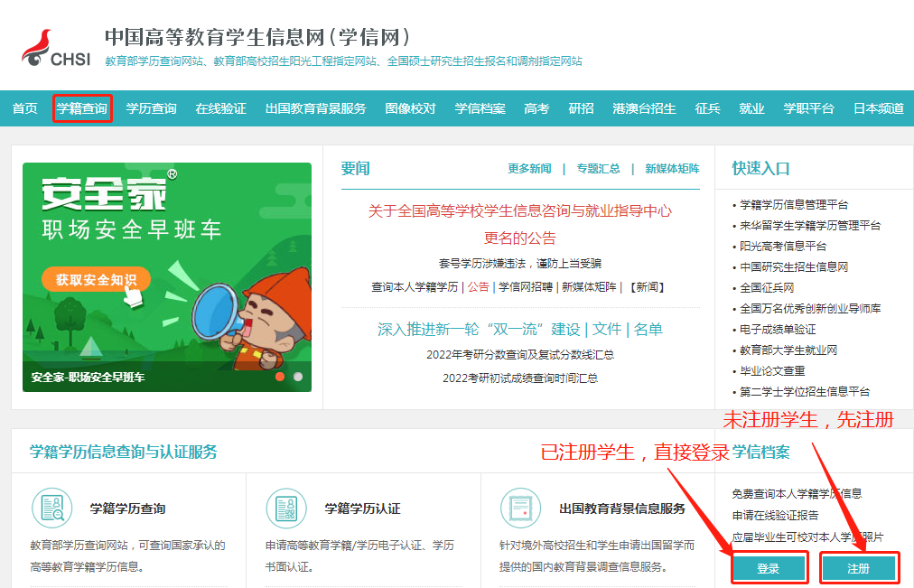Switch to the white carousel dot
914x588 pixels.
(298, 377)
